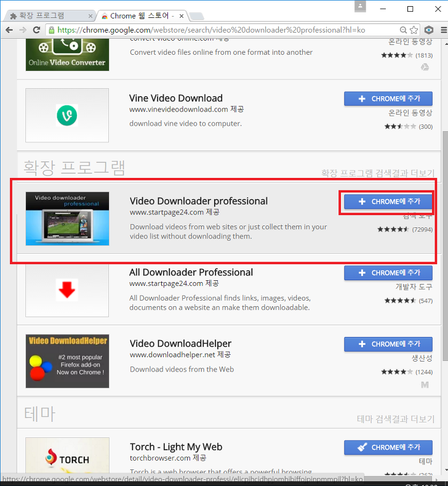Click the 생산성 category label
Screen dimensions: 448x486
(422, 358)
